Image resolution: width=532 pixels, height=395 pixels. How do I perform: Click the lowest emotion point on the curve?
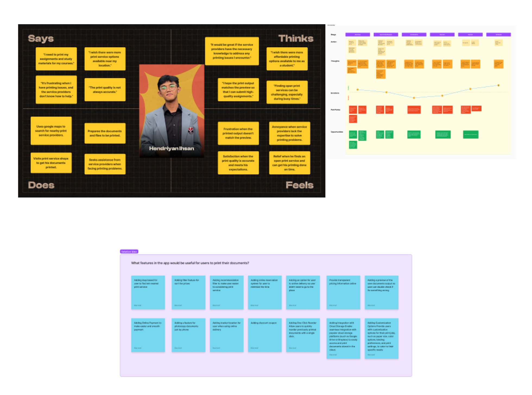(x=414, y=98)
